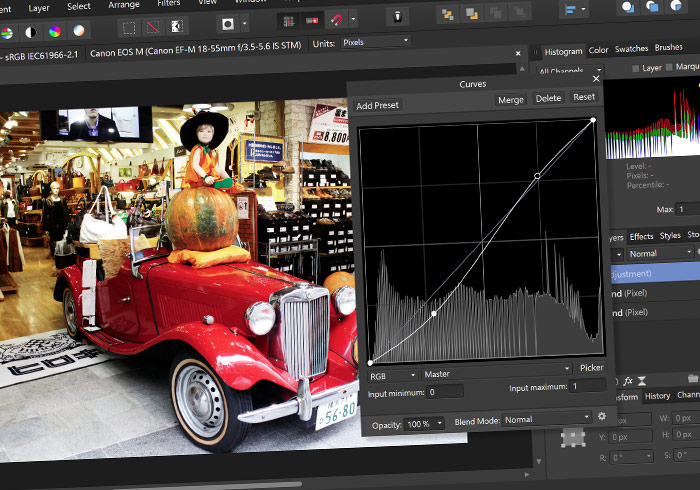Select the highlighted Adjustment layer
The image size is (700, 490).
(x=654, y=273)
